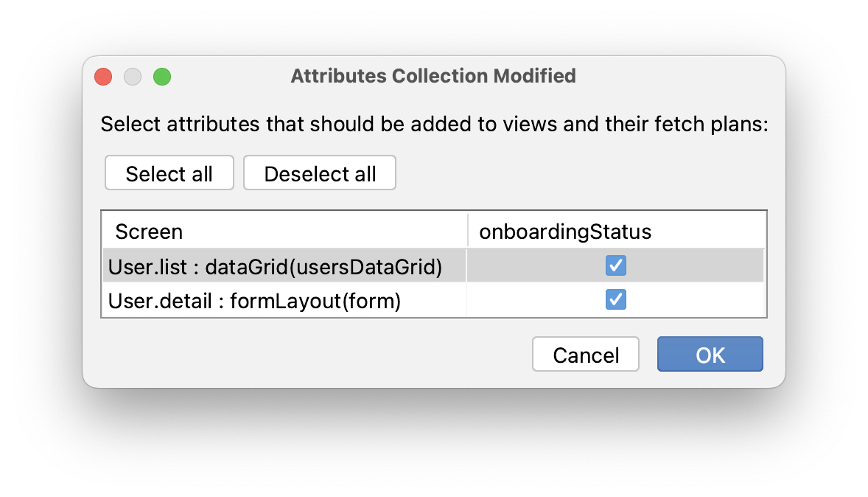Click the yellow minimize window control
The height and width of the screenshot is (497, 868).
pyautogui.click(x=132, y=76)
